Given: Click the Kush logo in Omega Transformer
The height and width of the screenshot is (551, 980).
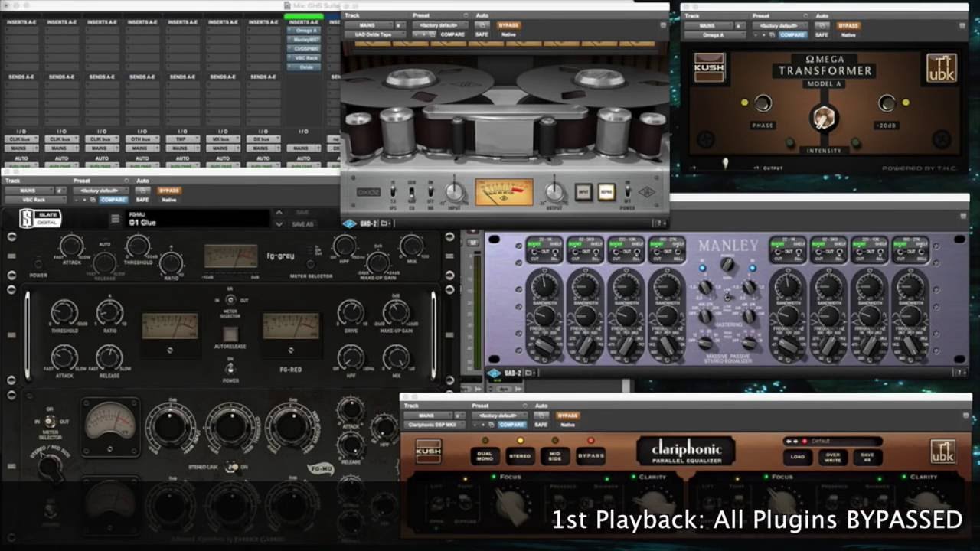Looking at the screenshot, I should (708, 67).
